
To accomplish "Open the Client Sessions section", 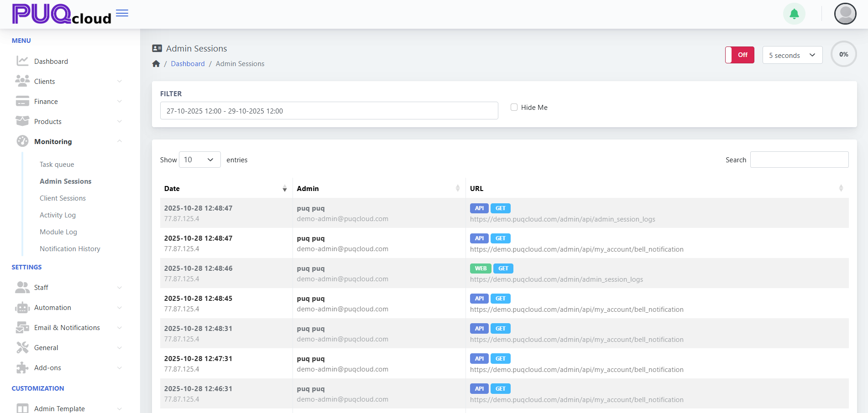I will pos(63,198).
